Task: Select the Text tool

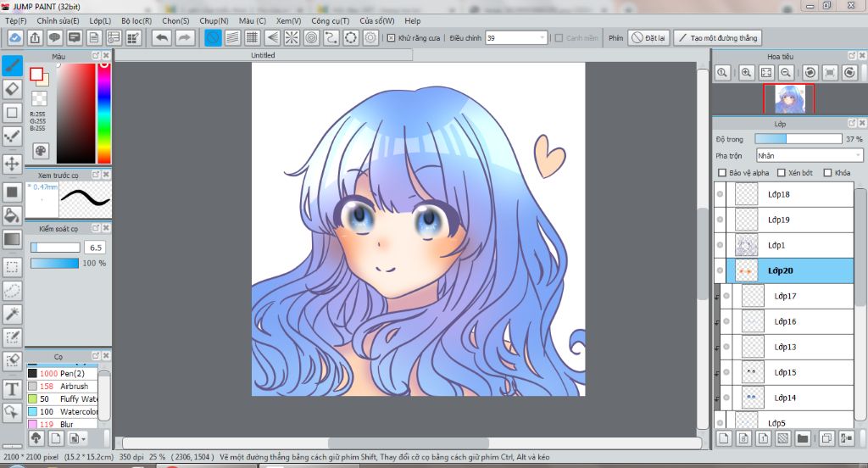Action: (x=12, y=389)
